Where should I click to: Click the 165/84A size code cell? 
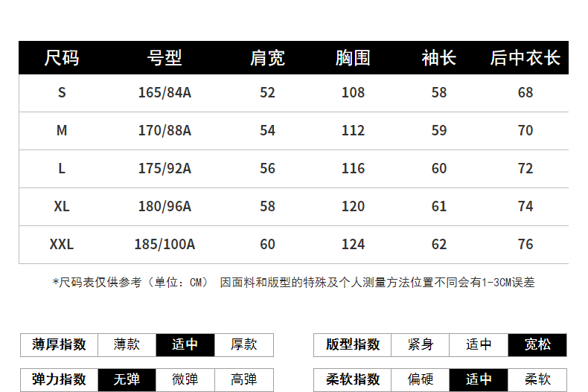pos(164,92)
